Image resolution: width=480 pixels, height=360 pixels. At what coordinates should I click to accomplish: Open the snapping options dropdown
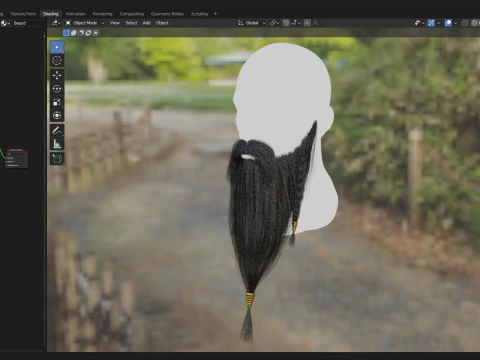point(296,23)
